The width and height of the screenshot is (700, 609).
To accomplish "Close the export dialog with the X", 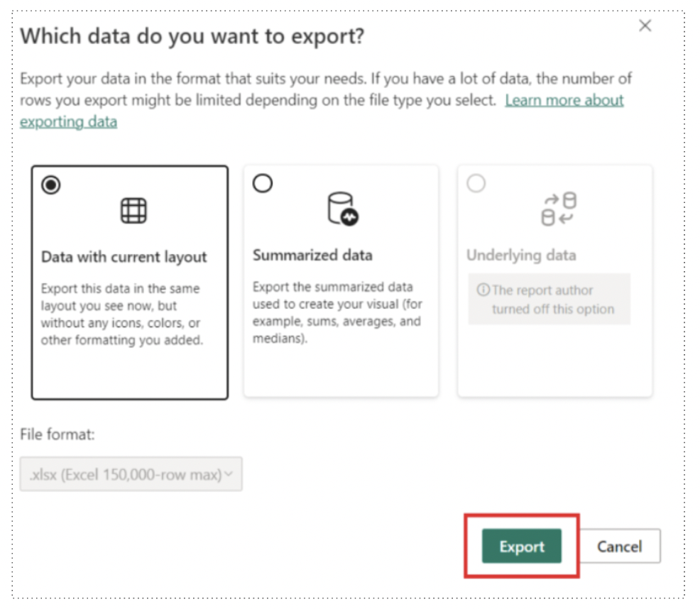I will pyautogui.click(x=645, y=26).
